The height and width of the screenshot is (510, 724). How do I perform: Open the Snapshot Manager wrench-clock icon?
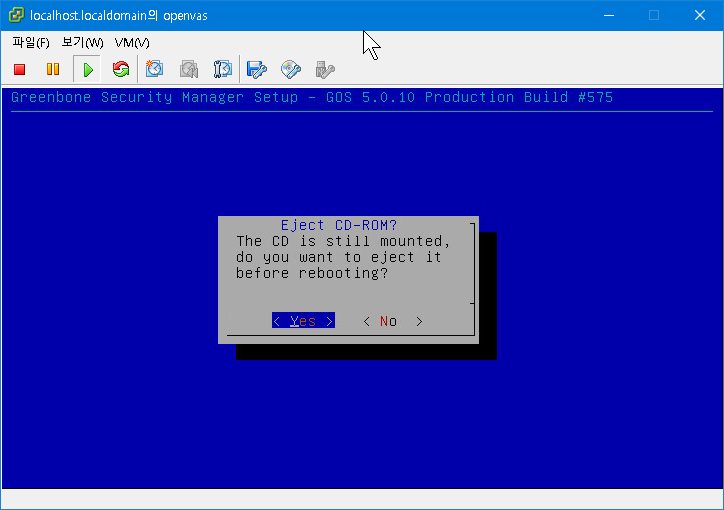[x=223, y=69]
